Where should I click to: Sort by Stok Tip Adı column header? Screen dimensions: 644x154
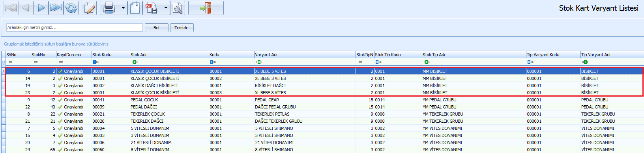tap(474, 55)
